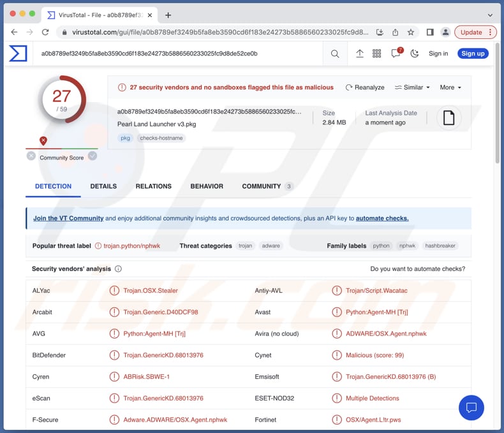Click the info icon beside Security vendors' analysis
504x433 pixels.
[118, 269]
